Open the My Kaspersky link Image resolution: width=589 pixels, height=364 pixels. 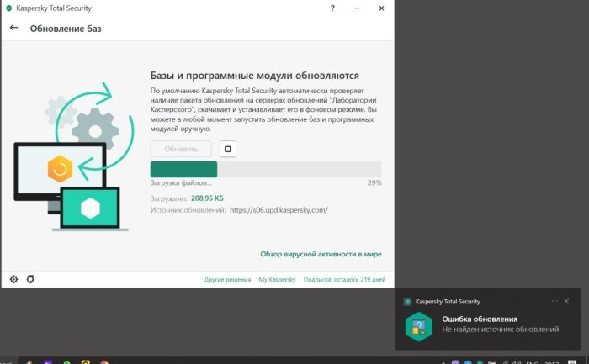click(277, 280)
